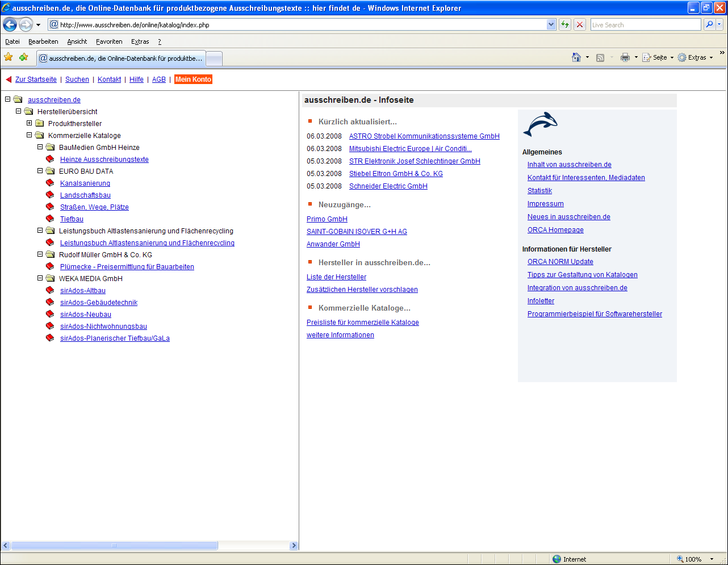Open the sirAdos-Gebäudetechnik catalog link
The height and width of the screenshot is (565, 728).
click(99, 303)
